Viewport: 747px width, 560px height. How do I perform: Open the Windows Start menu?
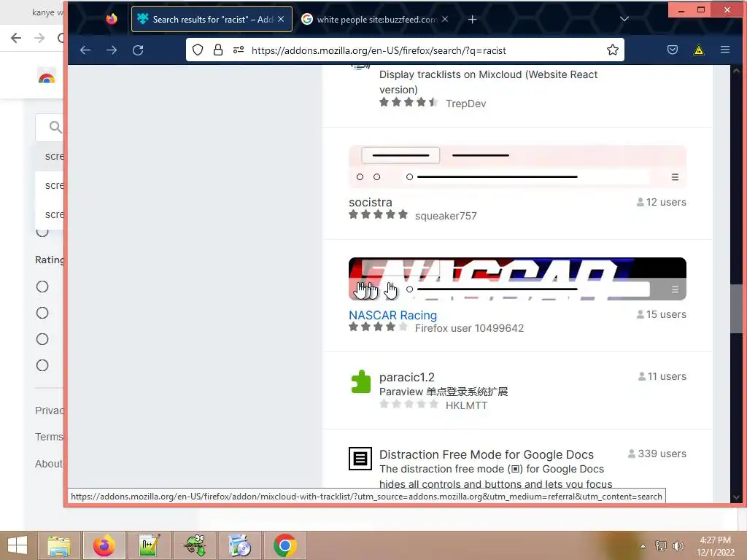click(x=18, y=545)
